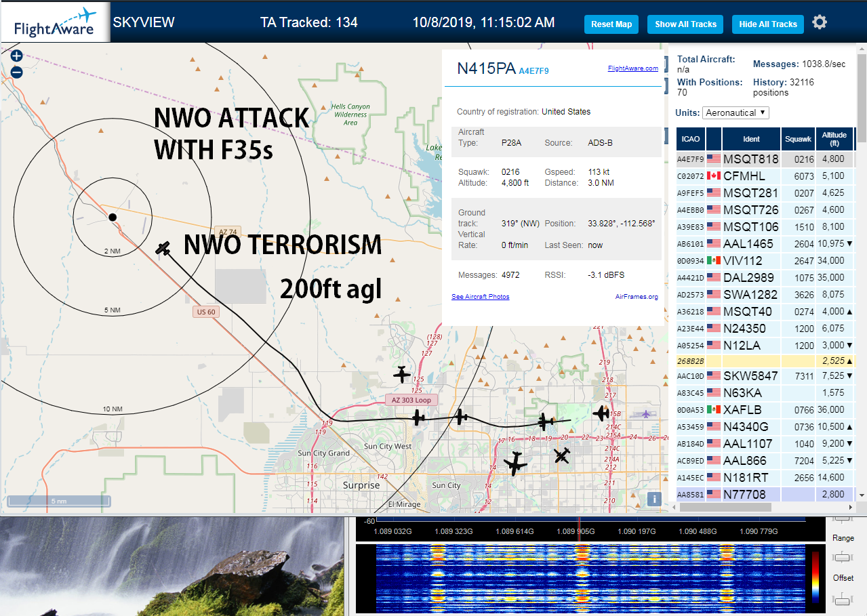
Task: Open the Units dropdown set to Aeronautical
Action: click(735, 112)
